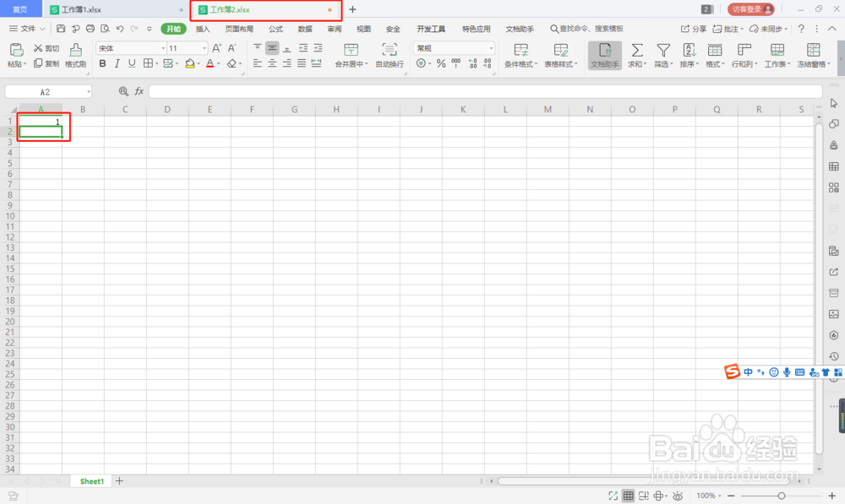The image size is (845, 504).
Task: Click the column D header
Action: pos(167,109)
